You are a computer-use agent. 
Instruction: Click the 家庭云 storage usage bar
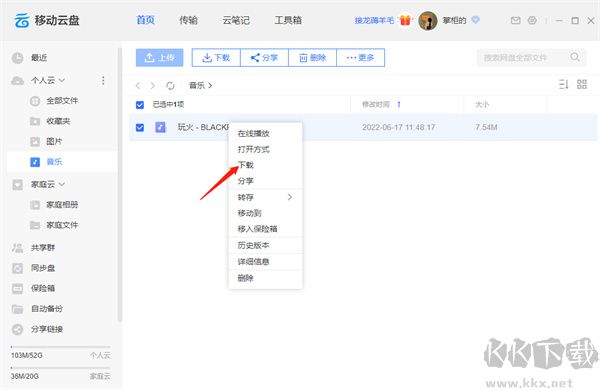tap(61, 368)
